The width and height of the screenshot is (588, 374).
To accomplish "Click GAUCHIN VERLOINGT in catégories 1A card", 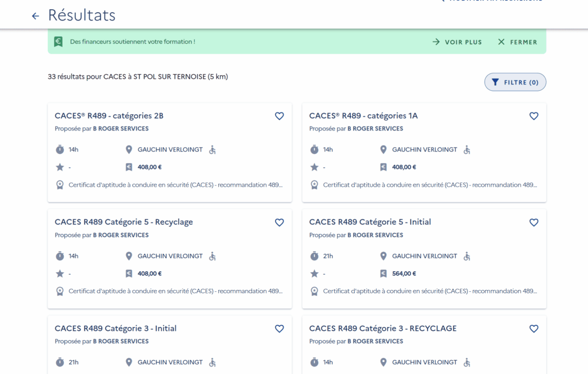I will point(424,150).
